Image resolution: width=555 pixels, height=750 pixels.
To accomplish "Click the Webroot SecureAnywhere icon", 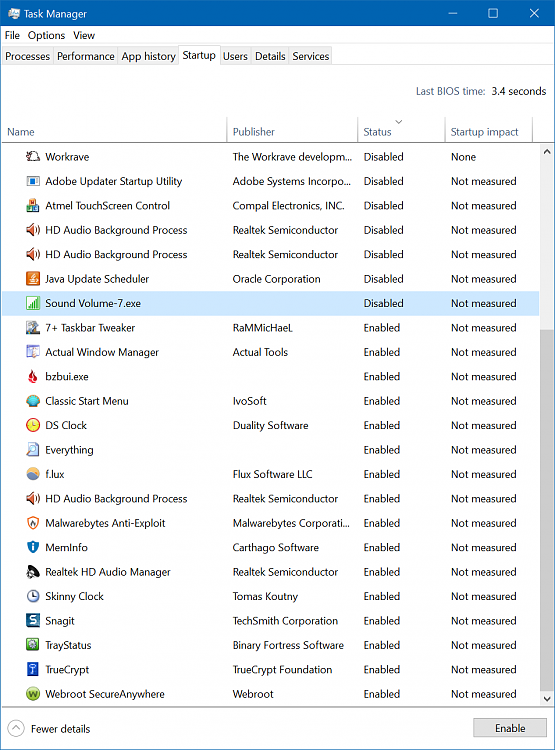I will click(33, 693).
